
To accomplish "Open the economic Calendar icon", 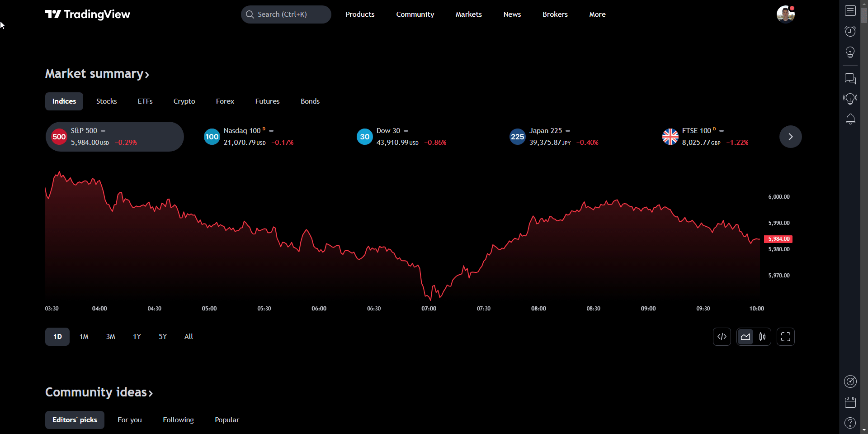I will tap(850, 402).
